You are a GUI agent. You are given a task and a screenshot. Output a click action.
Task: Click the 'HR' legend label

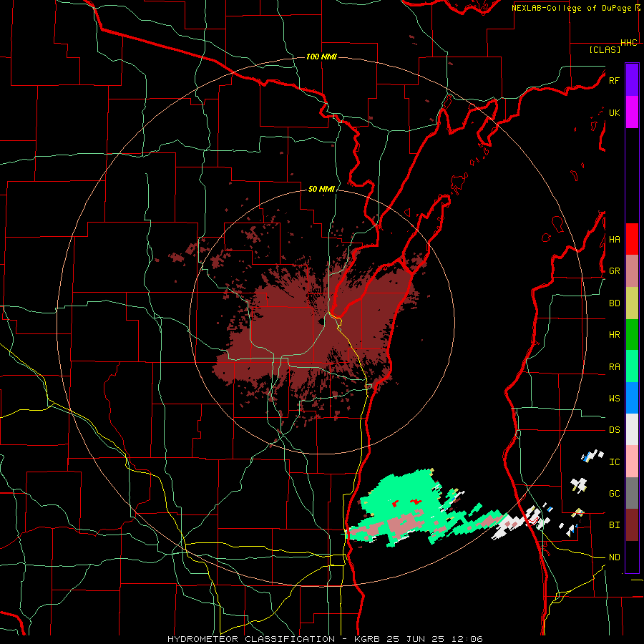coord(614,335)
